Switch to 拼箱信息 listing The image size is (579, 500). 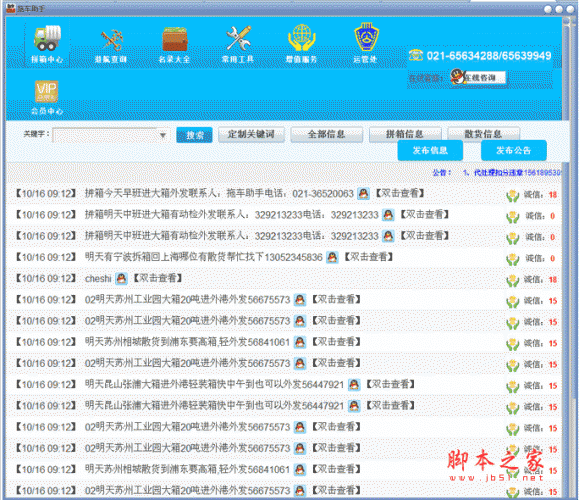tap(405, 134)
